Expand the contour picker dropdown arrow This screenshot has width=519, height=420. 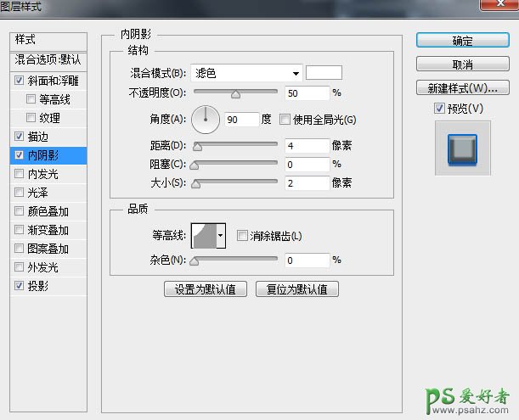coord(221,236)
